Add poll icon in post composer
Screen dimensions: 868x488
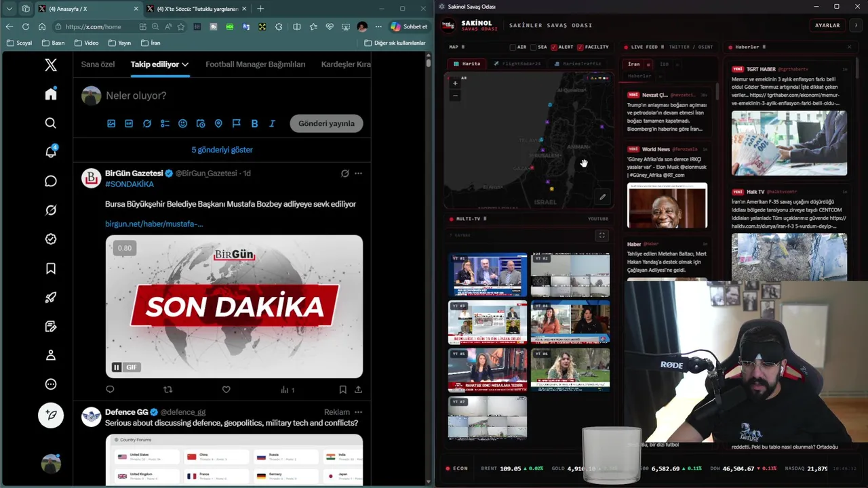[x=165, y=123]
